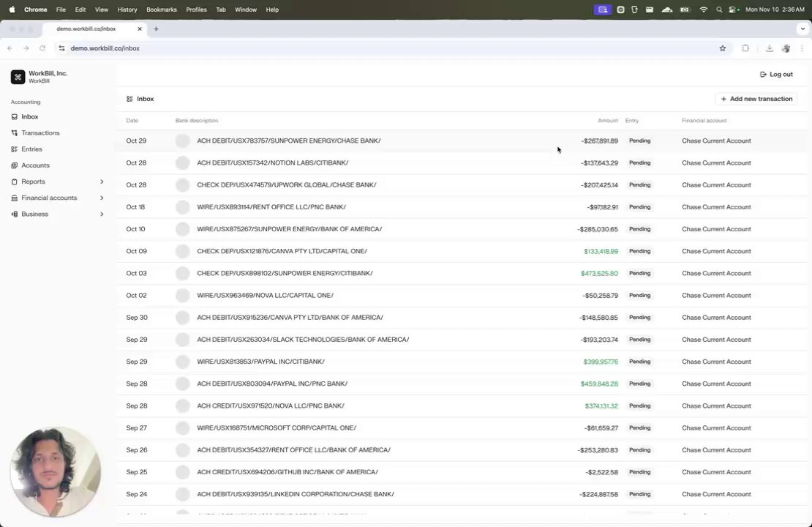The image size is (812, 527).
Task: Select avatar circle on NOTION LABS row
Action: [182, 162]
